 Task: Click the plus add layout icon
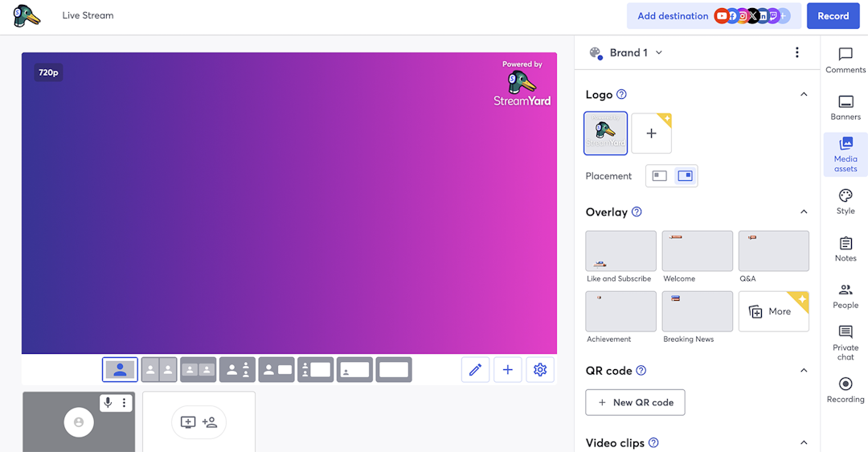coord(508,369)
